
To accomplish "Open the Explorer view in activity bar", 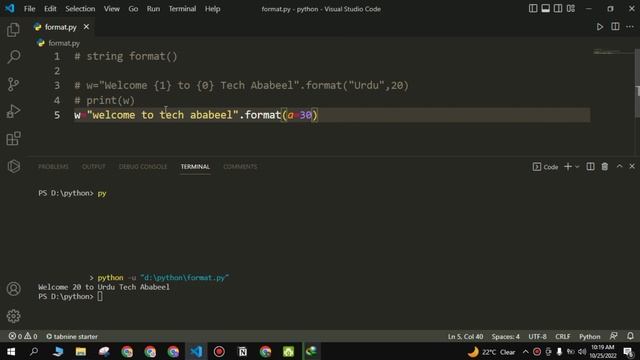I will point(13,30).
